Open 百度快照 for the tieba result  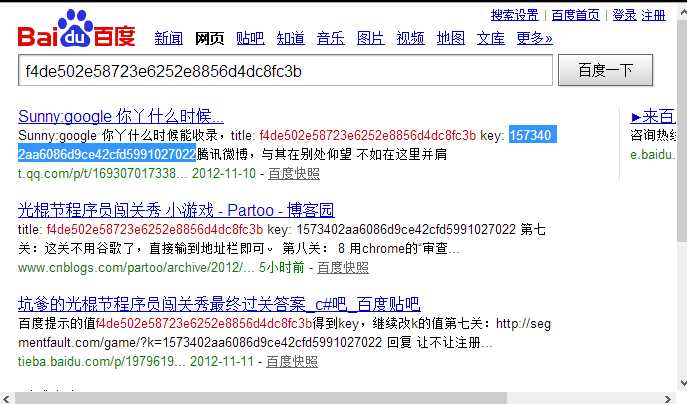pyautogui.click(x=292, y=361)
